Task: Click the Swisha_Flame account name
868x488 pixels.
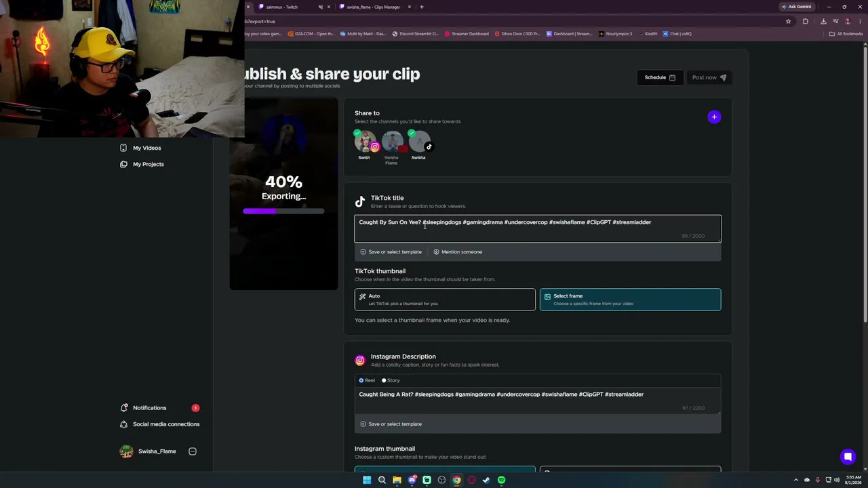Action: point(157,451)
